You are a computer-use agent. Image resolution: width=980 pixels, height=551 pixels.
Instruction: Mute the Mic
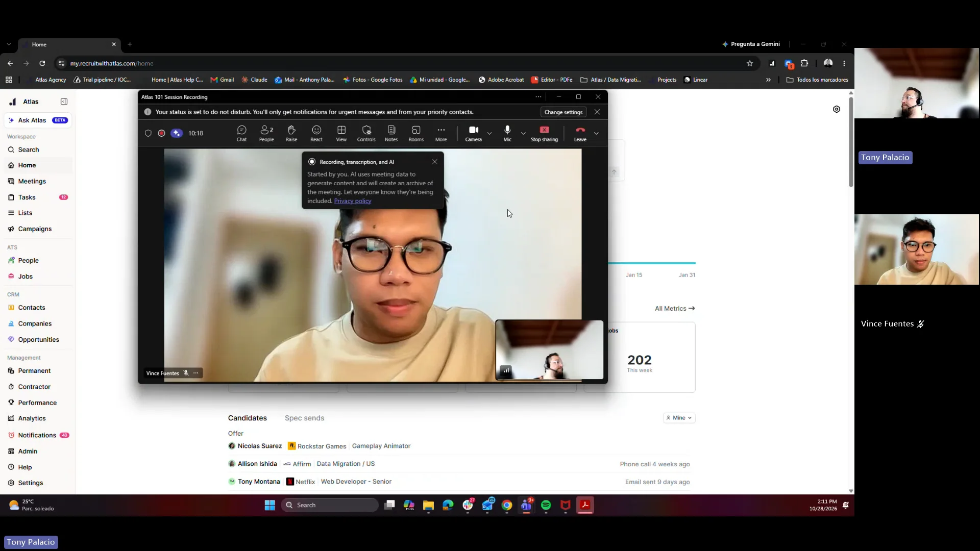pyautogui.click(x=507, y=133)
